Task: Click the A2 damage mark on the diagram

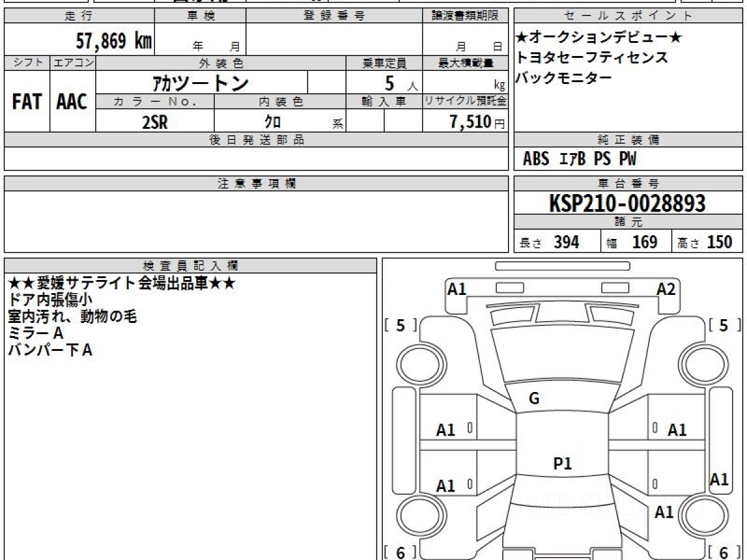Action: (666, 289)
